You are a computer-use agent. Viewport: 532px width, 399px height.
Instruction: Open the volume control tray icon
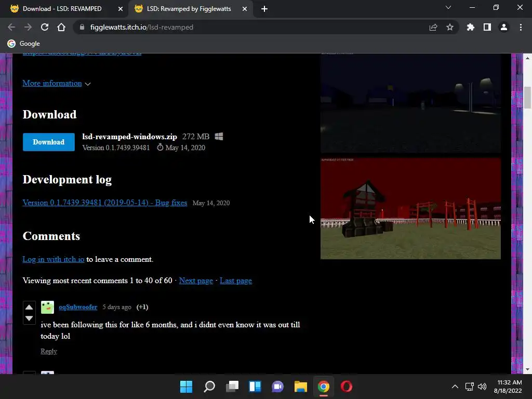482,387
